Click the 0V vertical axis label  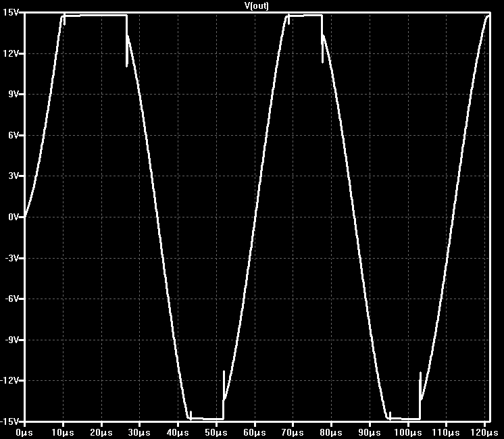pyautogui.click(x=14, y=217)
